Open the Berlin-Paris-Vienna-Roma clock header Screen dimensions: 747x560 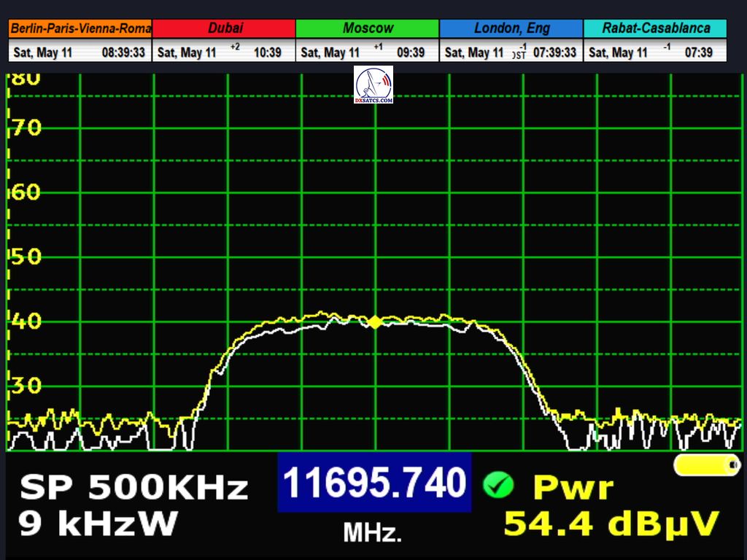[x=80, y=28]
